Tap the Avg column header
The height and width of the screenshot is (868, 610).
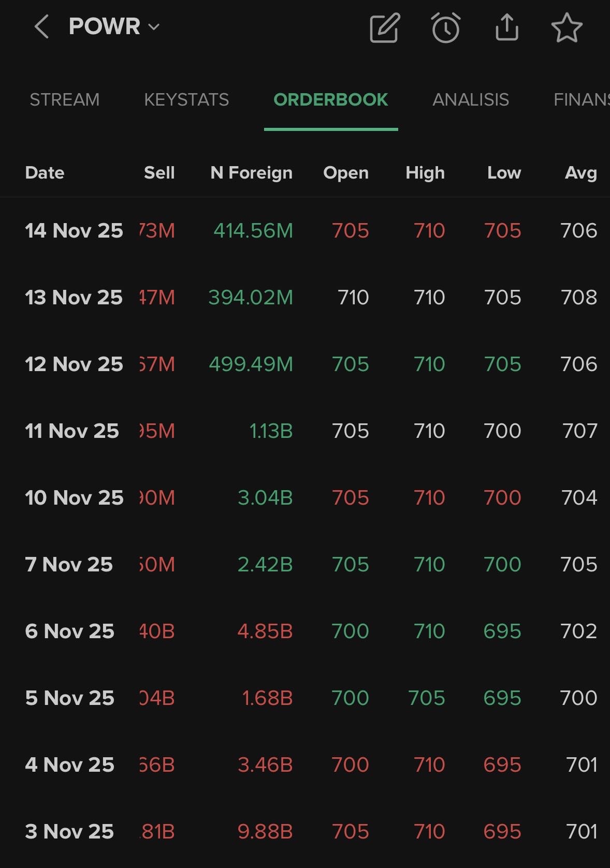pos(580,173)
